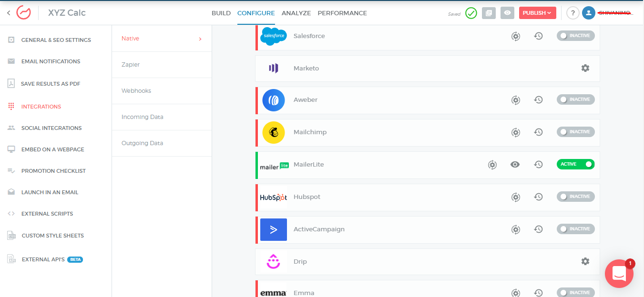Viewport: 644px width, 297px height.
Task: View Emma sync history icon
Action: pos(539,293)
